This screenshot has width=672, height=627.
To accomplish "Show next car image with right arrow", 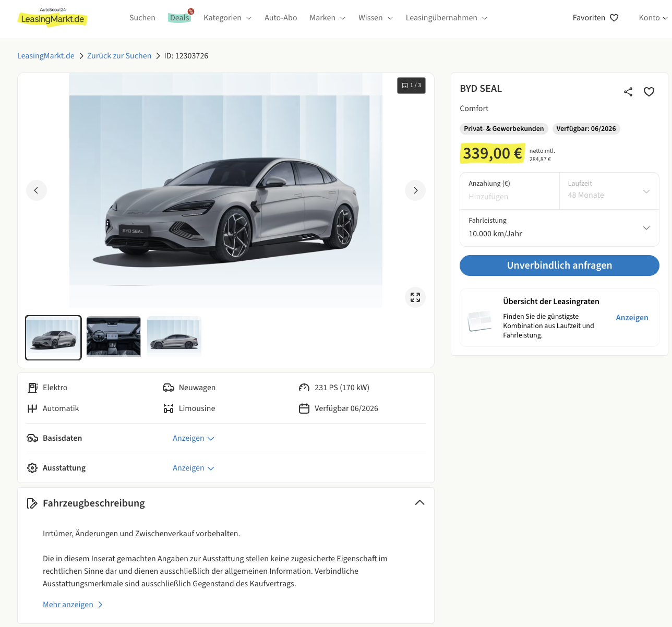I will click(415, 190).
